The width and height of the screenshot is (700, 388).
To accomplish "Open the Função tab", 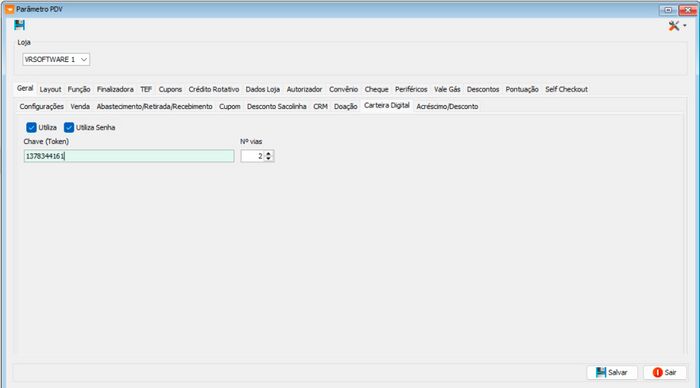I will click(x=79, y=89).
